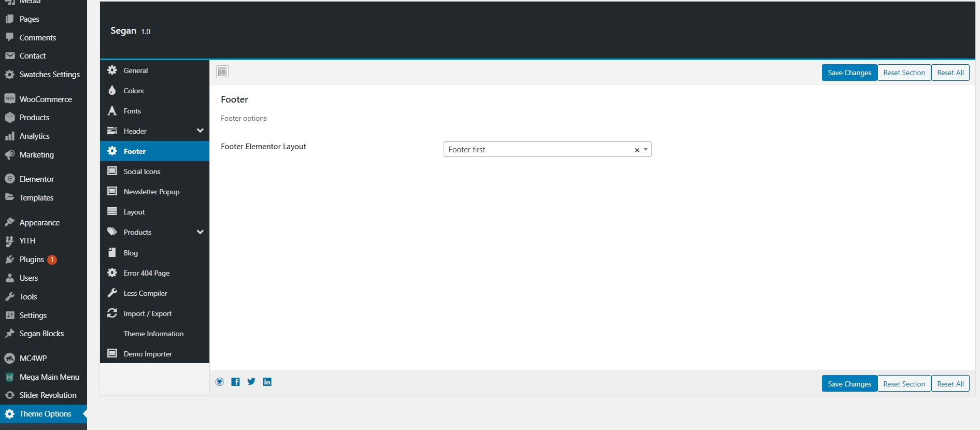The image size is (980, 430).
Task: Open Colors section with droplet icon
Action: point(133,91)
